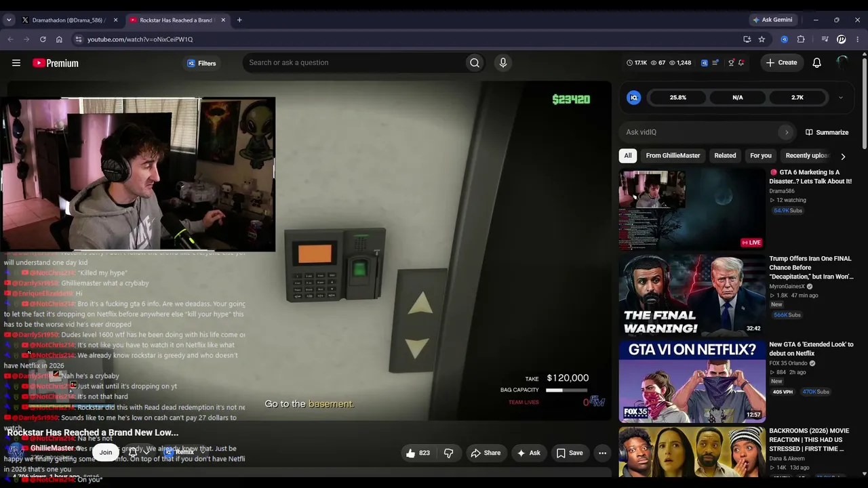Open the Drama586 channel link
Screen dimensions: 868x488
pos(782,191)
